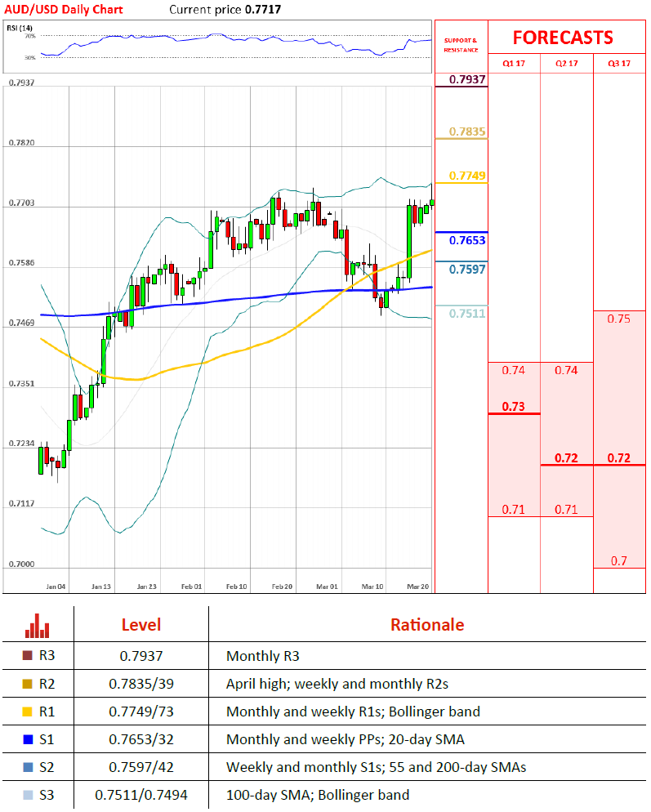Click the red bar chart icon
The width and height of the screenshot is (651, 812).
coord(38,626)
